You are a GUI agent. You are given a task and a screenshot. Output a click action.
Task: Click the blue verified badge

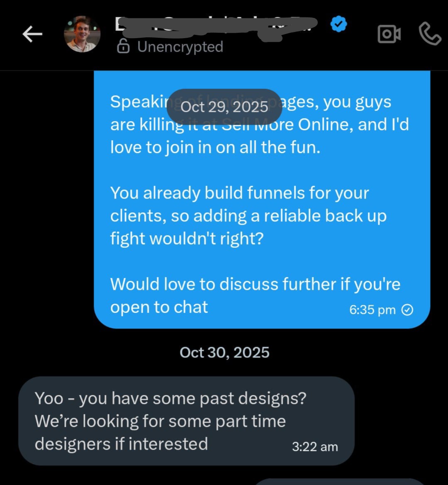[x=338, y=25]
